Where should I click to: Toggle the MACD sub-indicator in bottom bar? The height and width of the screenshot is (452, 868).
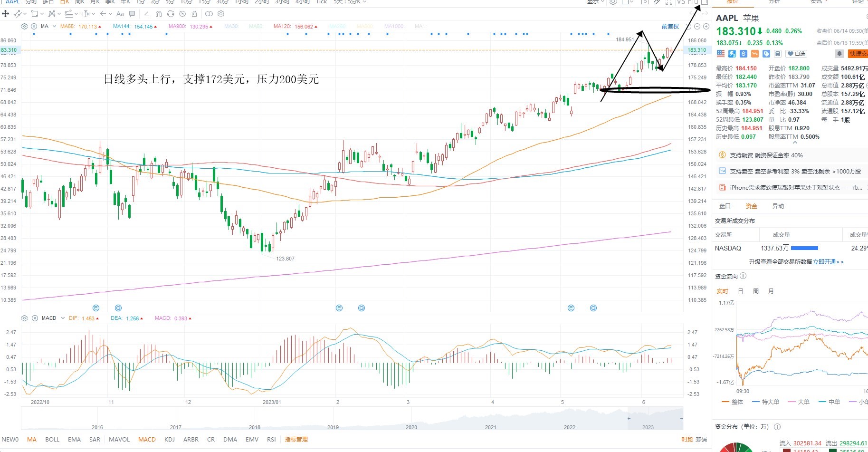[x=147, y=440]
